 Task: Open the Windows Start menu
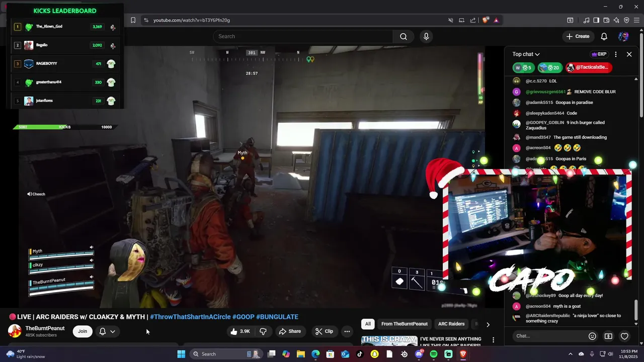point(181,354)
